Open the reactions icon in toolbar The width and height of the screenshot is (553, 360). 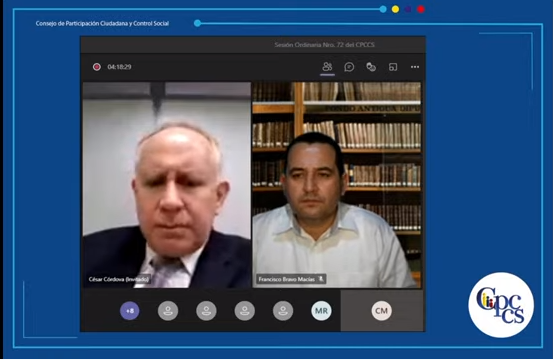tap(371, 67)
